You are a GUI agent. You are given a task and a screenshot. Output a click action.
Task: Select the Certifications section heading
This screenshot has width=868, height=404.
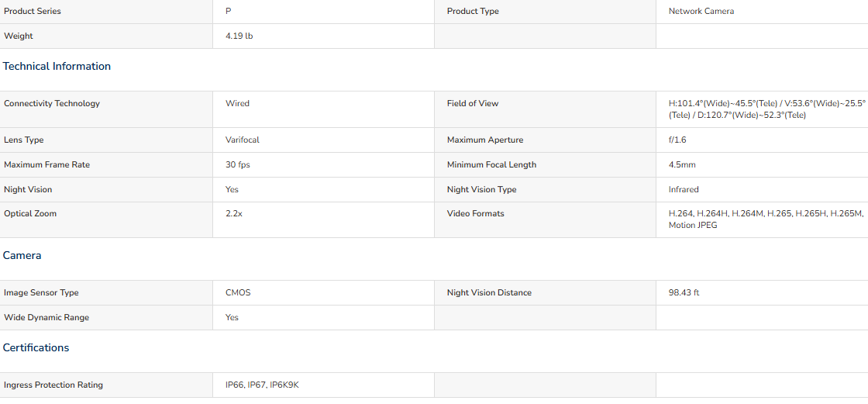pos(36,348)
